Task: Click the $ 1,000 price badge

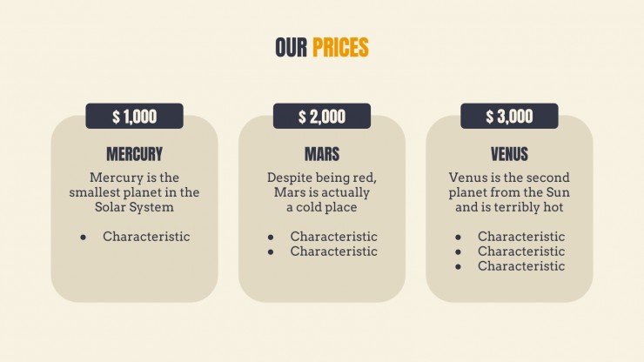Action: (134, 117)
